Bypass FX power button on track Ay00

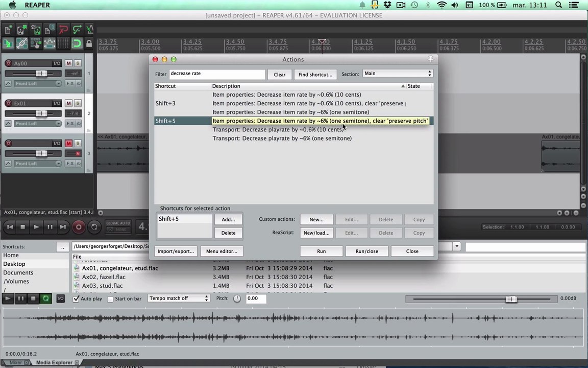pos(79,83)
